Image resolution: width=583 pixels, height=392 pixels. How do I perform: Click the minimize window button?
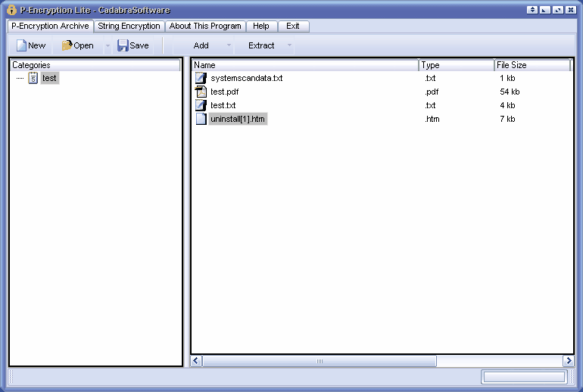click(545, 10)
